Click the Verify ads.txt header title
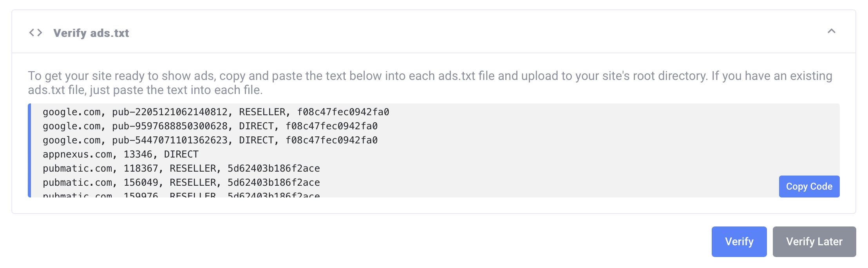Image resolution: width=868 pixels, height=268 pixels. 91,33
